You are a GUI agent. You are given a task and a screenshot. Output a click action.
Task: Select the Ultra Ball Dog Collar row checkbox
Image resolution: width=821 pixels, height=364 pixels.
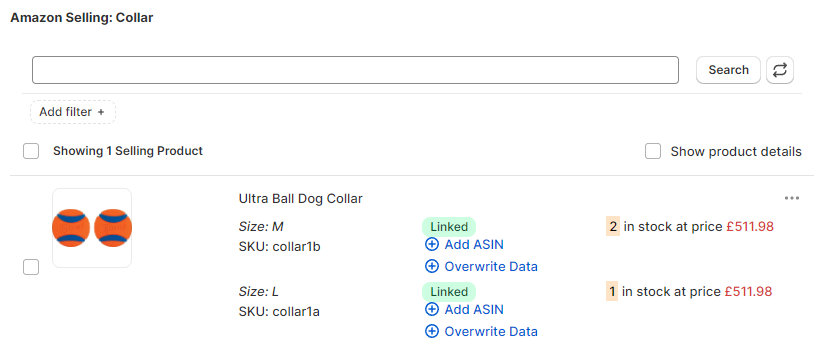(31, 267)
